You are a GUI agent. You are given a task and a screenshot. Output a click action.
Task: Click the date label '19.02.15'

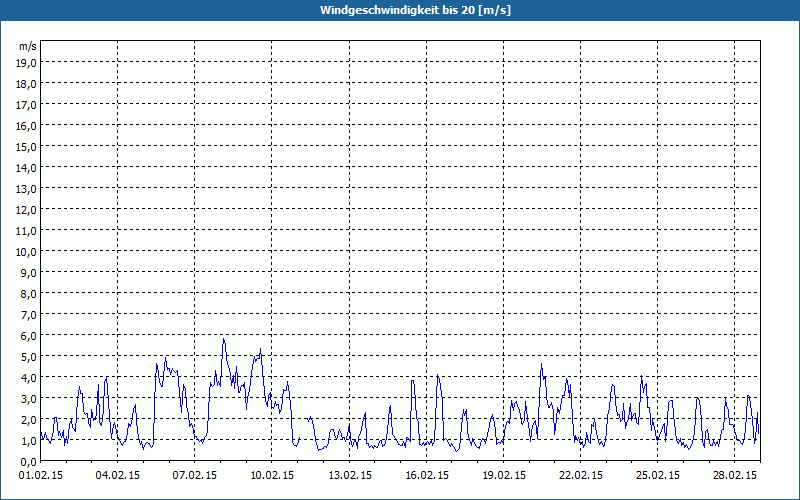pos(504,476)
